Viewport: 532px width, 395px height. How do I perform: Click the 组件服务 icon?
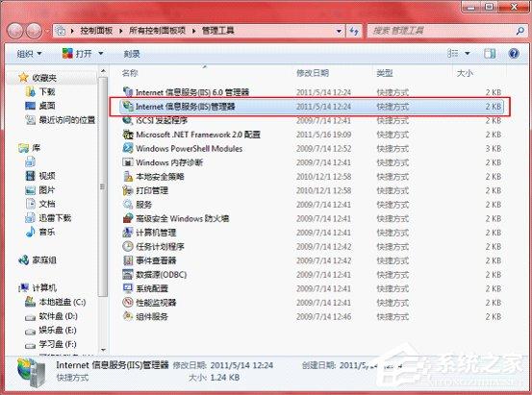click(x=128, y=316)
